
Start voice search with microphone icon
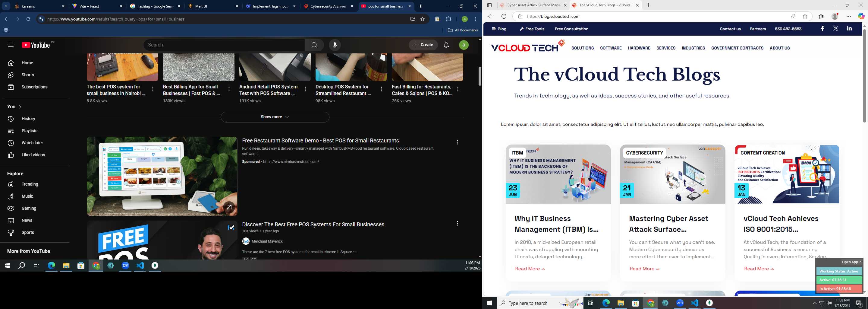coord(335,45)
